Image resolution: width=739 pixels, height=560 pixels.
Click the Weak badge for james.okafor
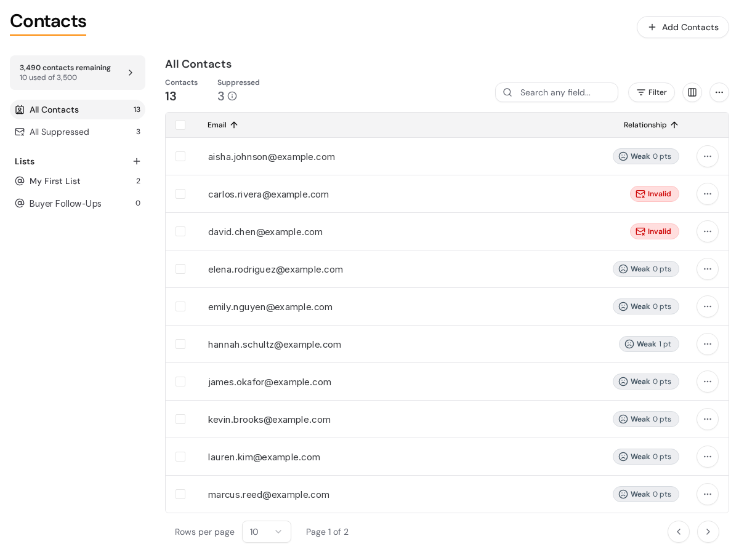click(646, 382)
